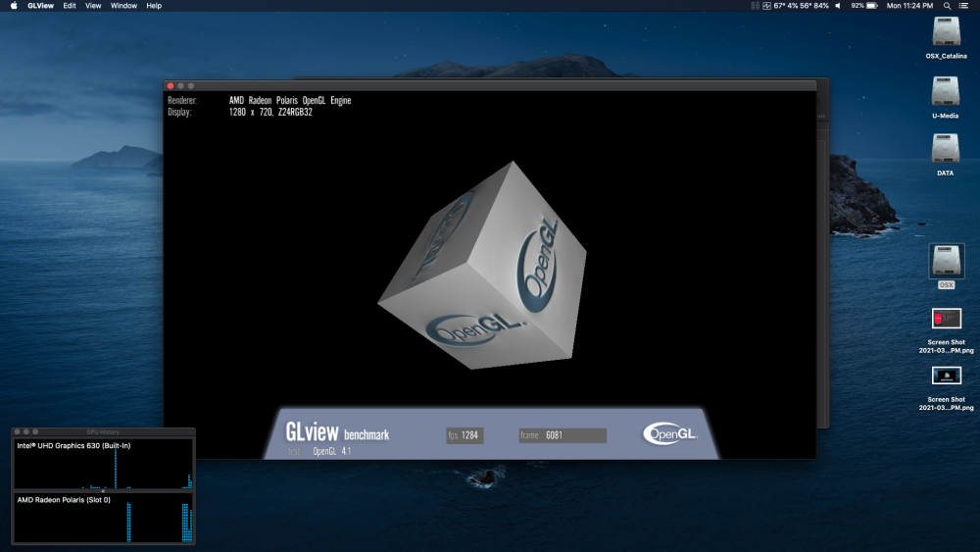Image resolution: width=980 pixels, height=552 pixels.
Task: Select the first Screen Shot png thumbnail
Action: point(947,319)
